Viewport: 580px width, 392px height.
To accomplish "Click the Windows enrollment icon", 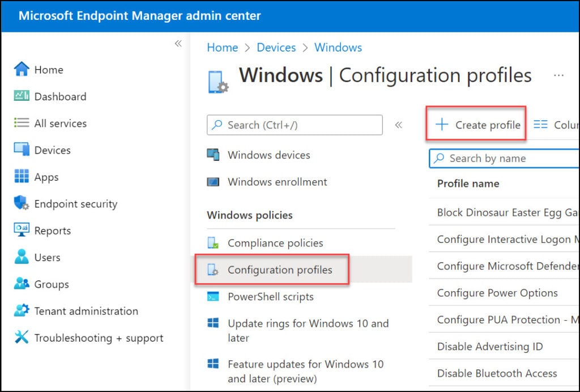I will pos(213,182).
